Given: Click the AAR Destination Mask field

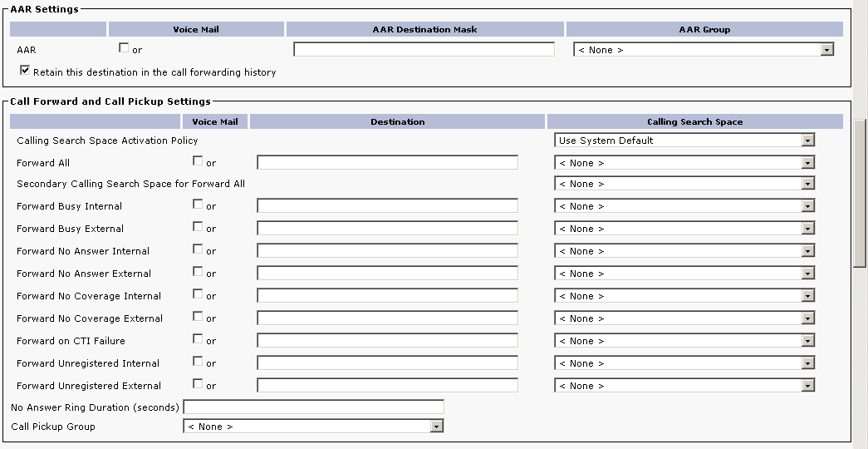Looking at the screenshot, I should 424,50.
